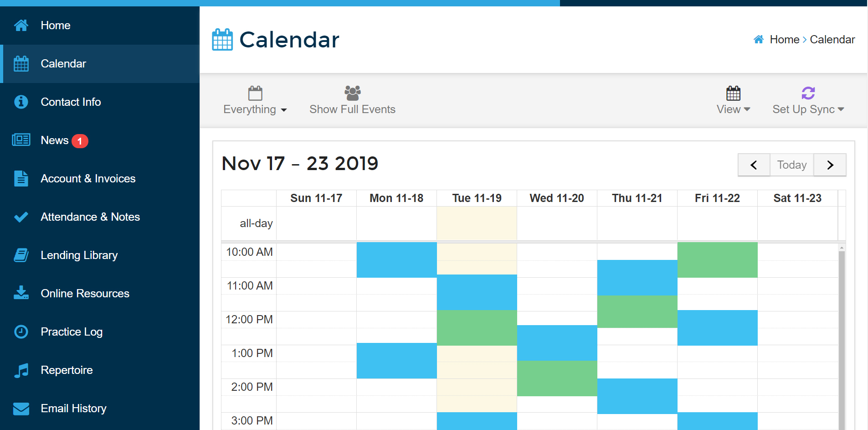
Task: Advance to the next week
Action: pos(830,165)
